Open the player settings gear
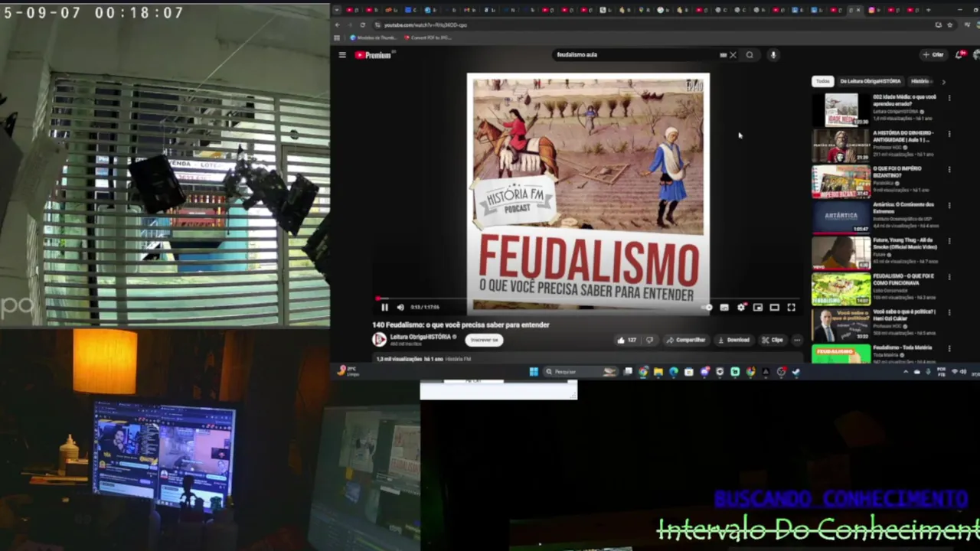The width and height of the screenshot is (980, 551). pyautogui.click(x=741, y=307)
